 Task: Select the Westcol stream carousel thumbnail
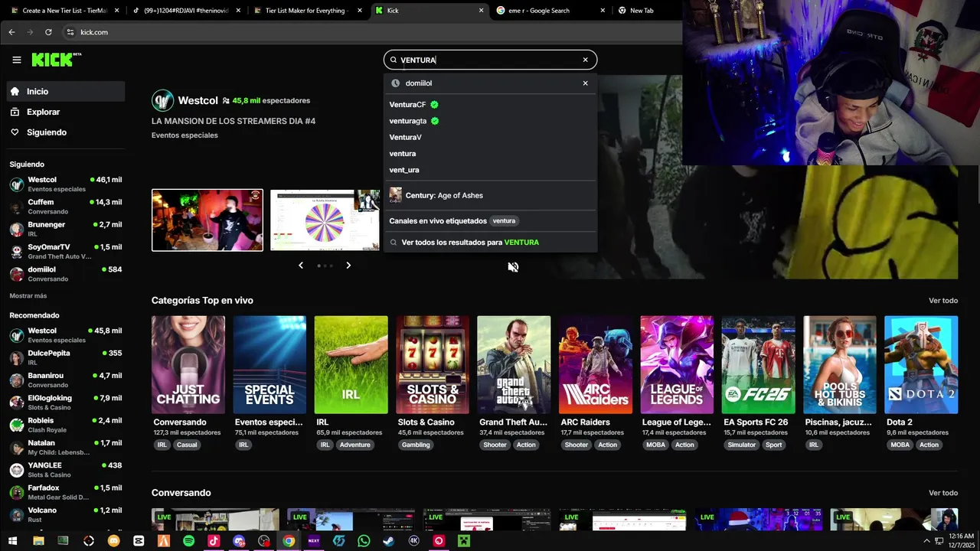click(x=207, y=220)
